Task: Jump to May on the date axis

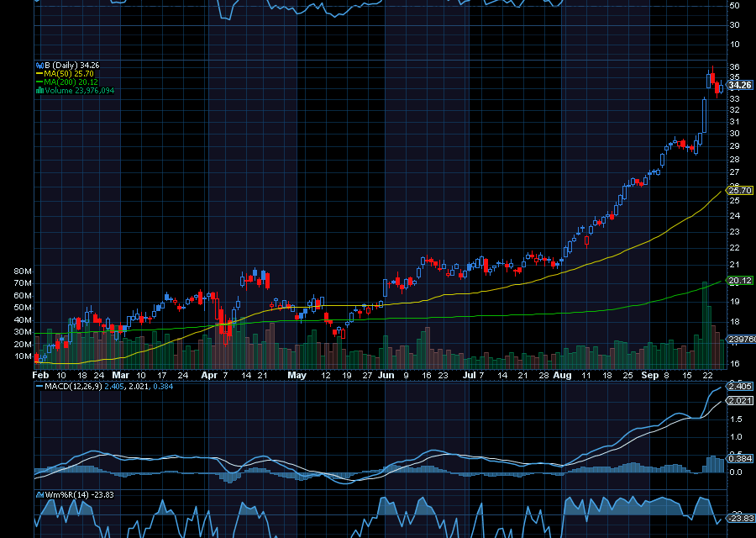Action: (x=297, y=376)
